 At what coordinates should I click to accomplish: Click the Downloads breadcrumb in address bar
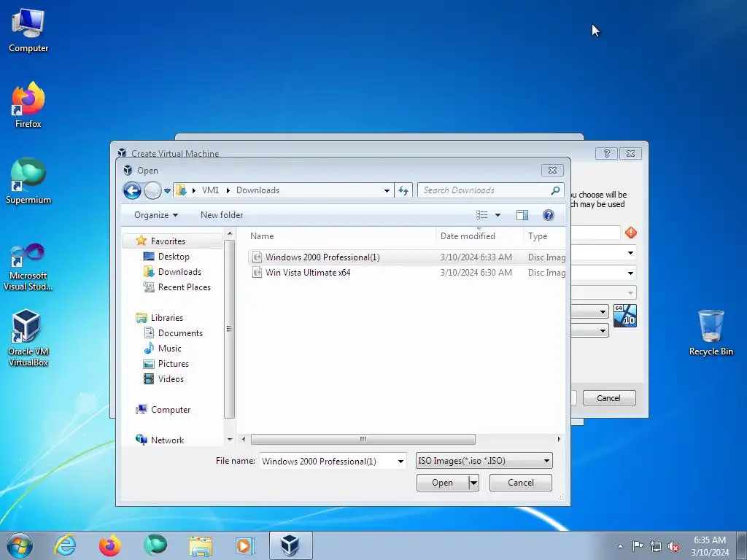point(258,190)
